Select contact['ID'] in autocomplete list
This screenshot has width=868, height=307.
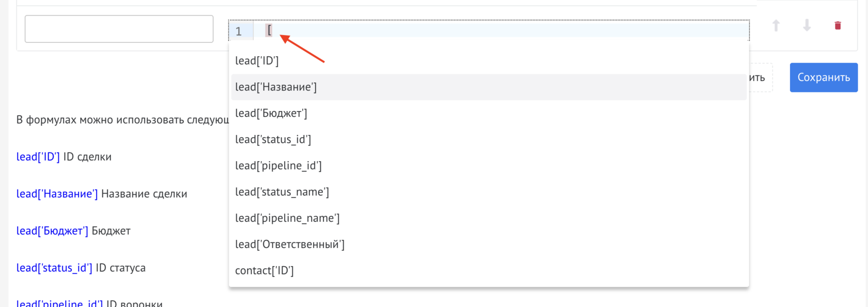[x=264, y=271]
